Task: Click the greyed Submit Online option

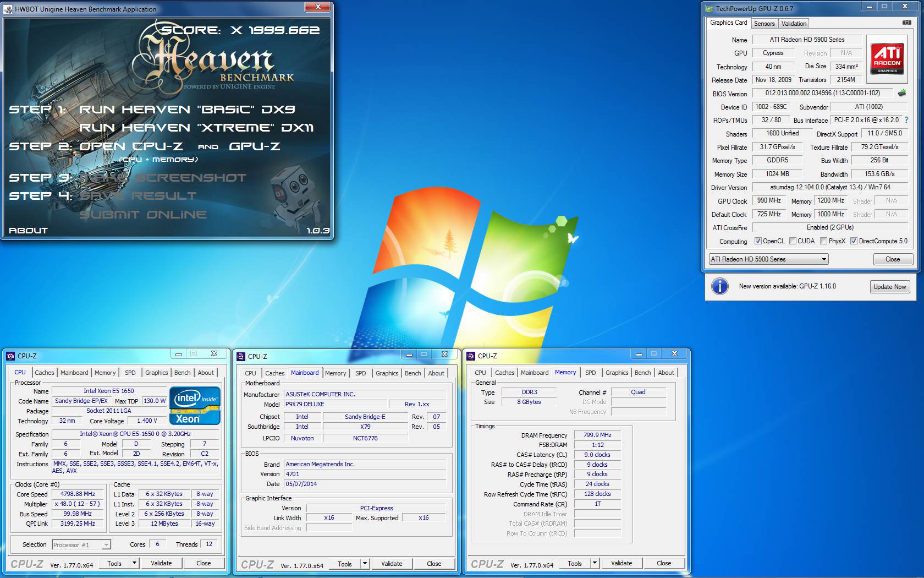Action: tap(143, 215)
